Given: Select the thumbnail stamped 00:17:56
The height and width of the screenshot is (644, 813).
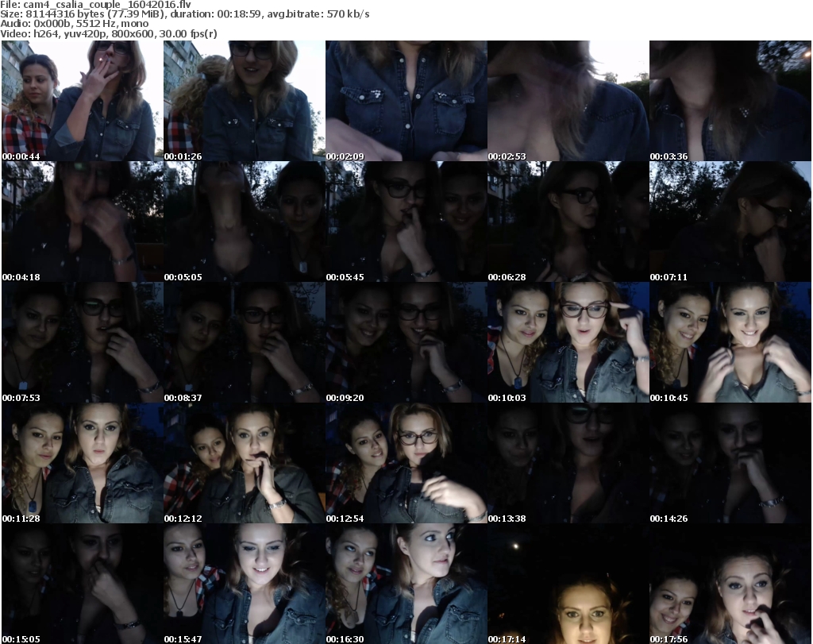Looking at the screenshot, I should [x=730, y=584].
